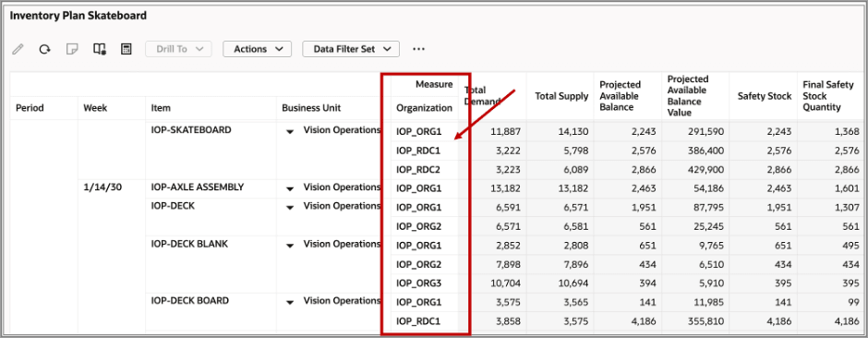Collapse Vision Operations in IOP-DECK BOARD row
The width and height of the screenshot is (868, 338).
290,303
